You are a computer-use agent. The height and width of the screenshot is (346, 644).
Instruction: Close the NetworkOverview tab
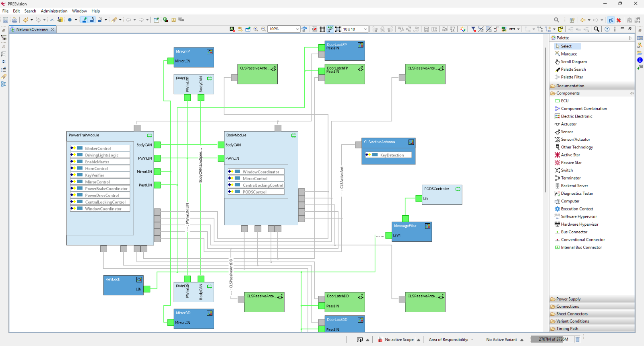click(52, 29)
